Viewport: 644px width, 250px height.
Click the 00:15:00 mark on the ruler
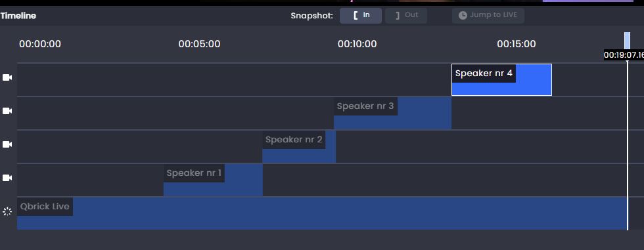(517, 44)
